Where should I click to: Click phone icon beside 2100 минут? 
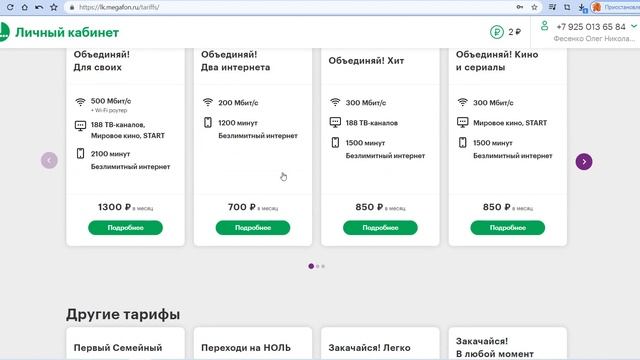(80, 153)
